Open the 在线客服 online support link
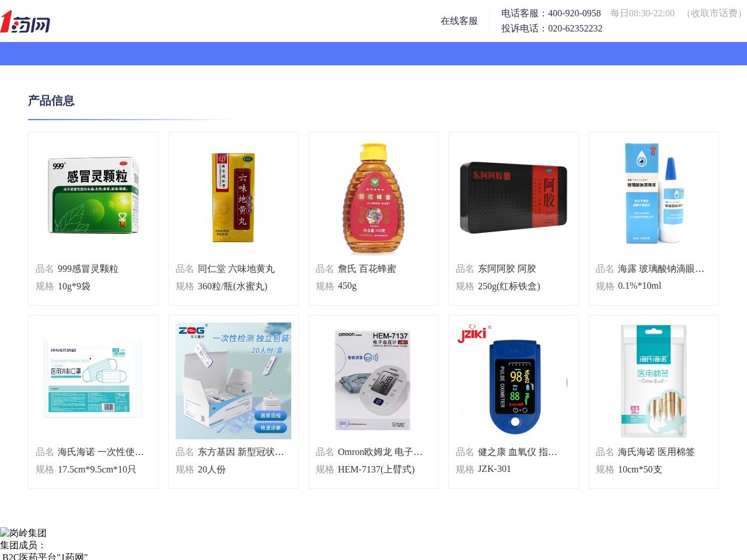Screen dimensions: 747x560 click(459, 21)
